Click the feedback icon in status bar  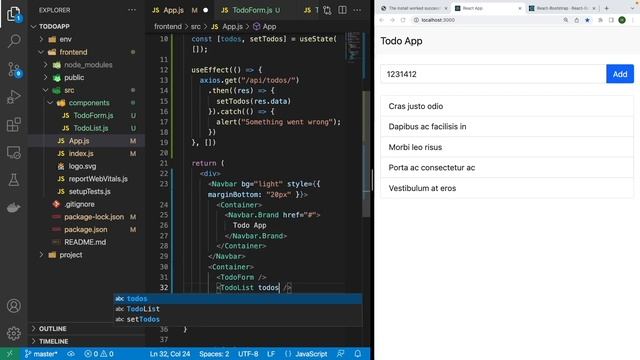point(340,354)
